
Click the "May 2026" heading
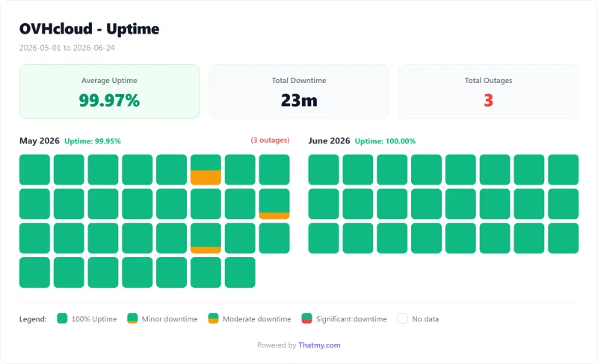[40, 141]
